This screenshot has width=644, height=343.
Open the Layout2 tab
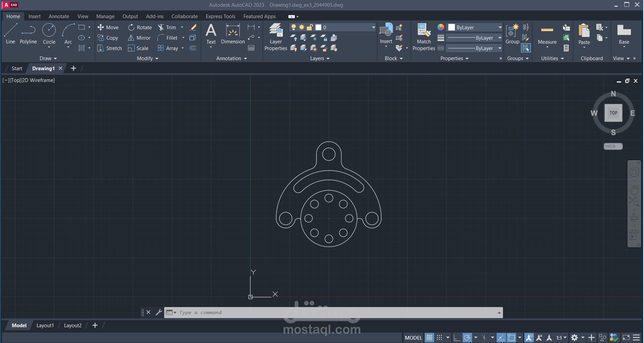click(73, 325)
